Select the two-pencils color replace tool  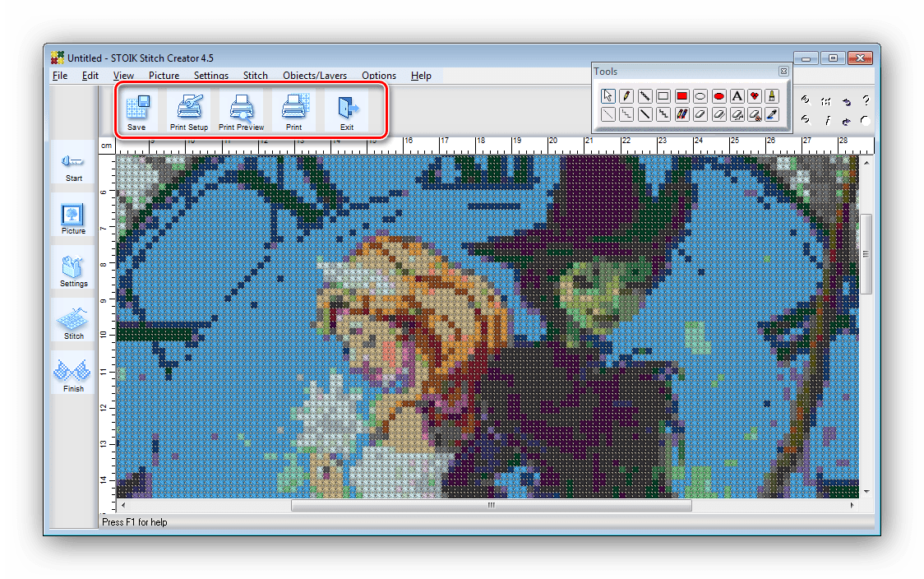click(681, 114)
